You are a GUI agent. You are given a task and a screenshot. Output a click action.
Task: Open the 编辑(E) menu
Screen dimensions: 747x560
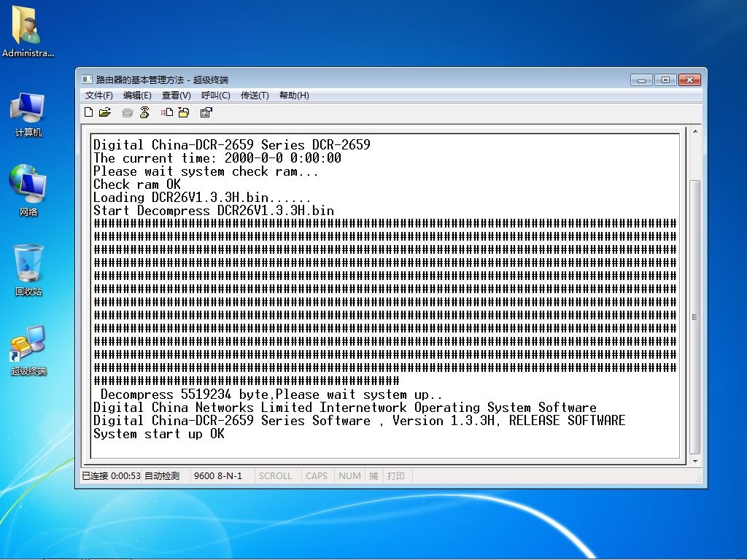tap(137, 96)
